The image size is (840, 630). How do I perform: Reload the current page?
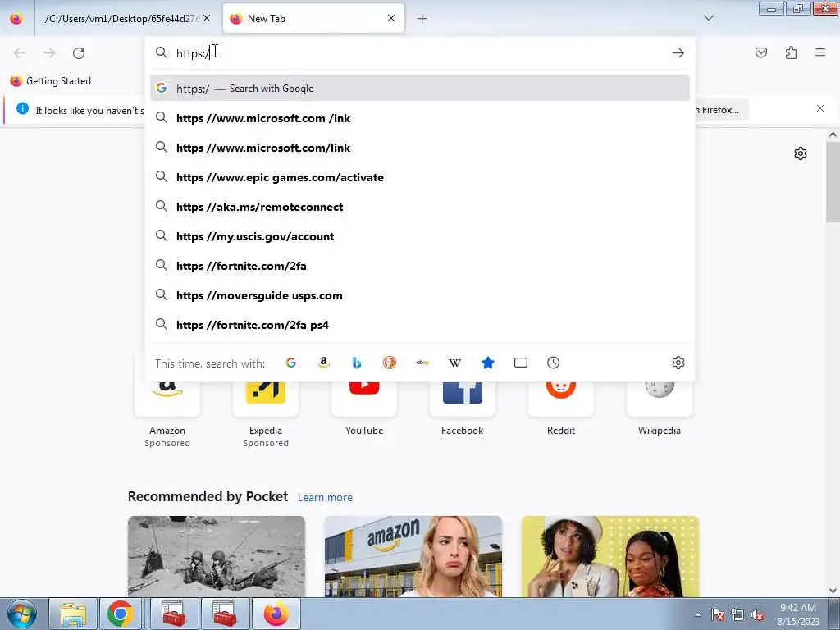79,53
